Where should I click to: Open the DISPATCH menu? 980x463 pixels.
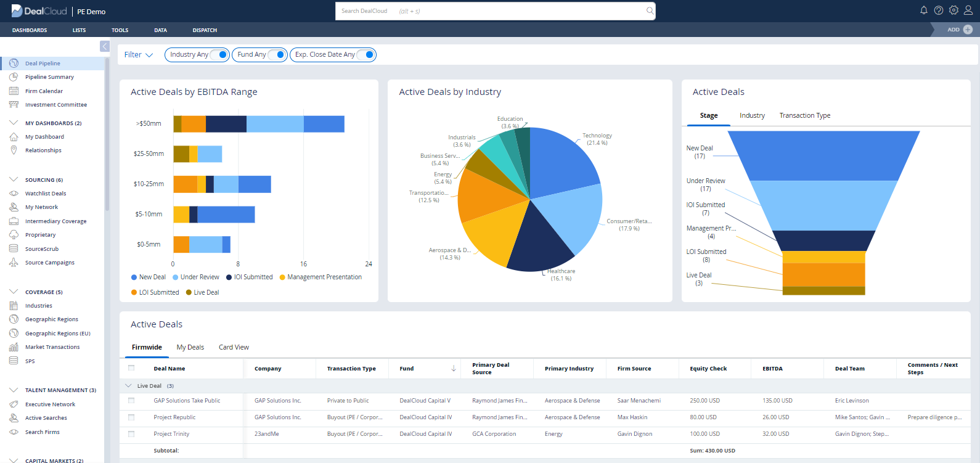pos(205,30)
